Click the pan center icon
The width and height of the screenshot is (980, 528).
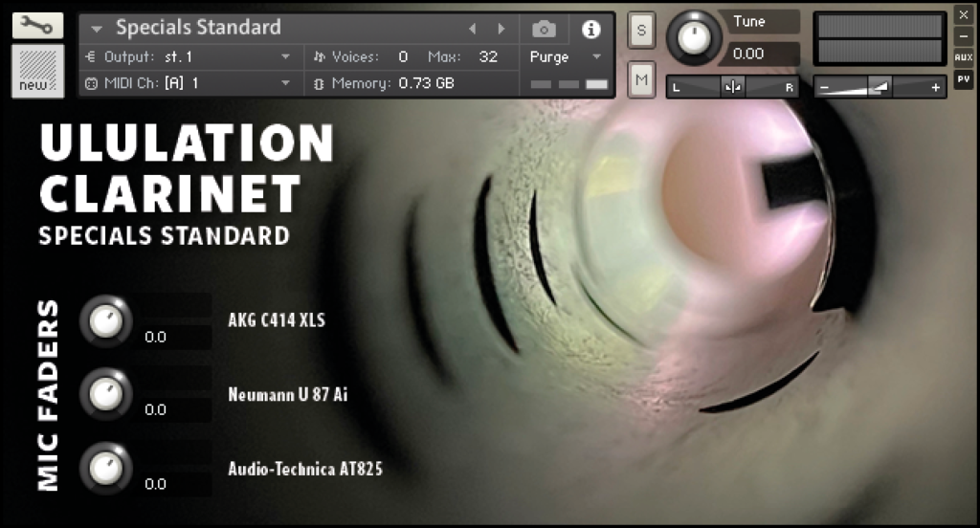point(732,87)
